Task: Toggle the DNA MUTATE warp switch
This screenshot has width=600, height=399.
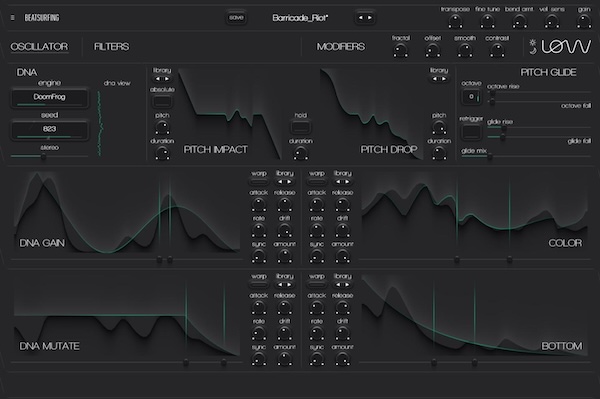Action: (x=259, y=285)
